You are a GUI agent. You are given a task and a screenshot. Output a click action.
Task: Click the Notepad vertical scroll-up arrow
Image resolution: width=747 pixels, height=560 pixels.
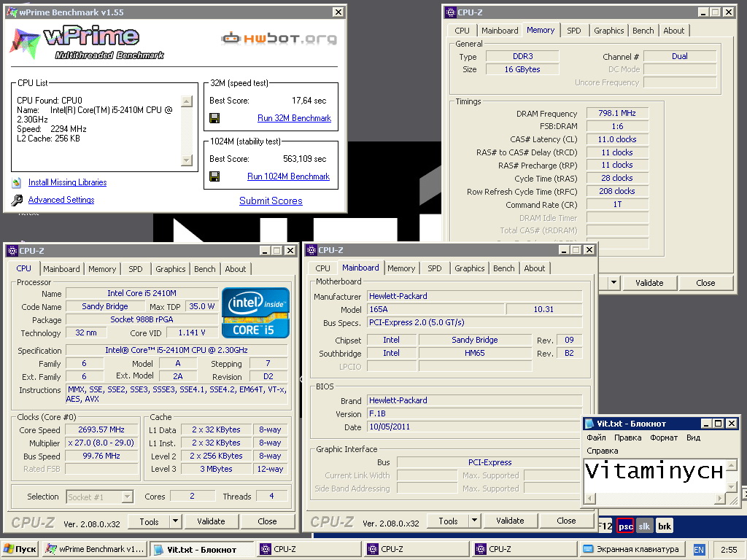732,464
